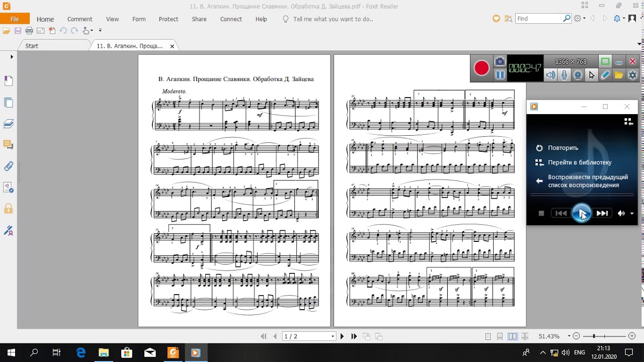Image resolution: width=644 pixels, height=362 pixels.
Task: Expand the navigation panel arrow
Action: (x=12, y=57)
